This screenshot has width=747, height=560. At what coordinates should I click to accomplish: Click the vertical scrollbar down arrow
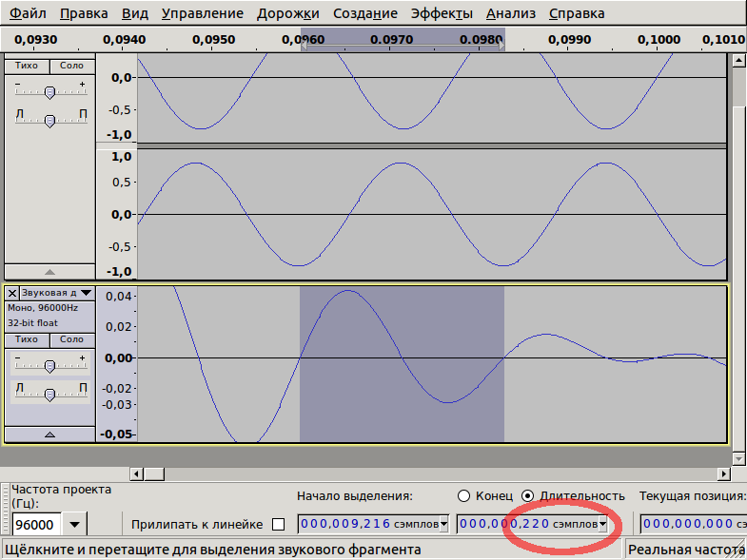coord(737,458)
